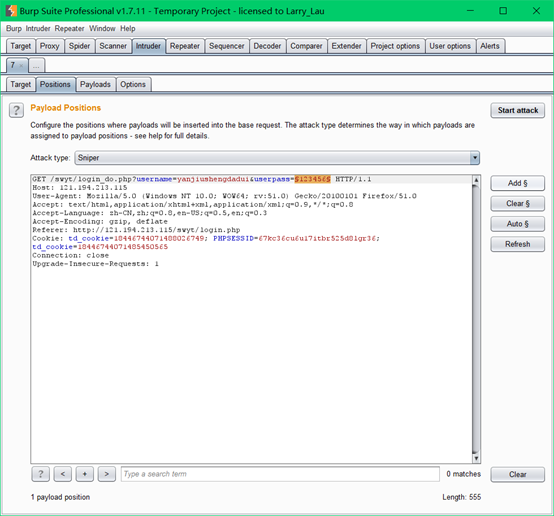Switch to the Comparer tab
Screen dimensions: 554x516
306,46
